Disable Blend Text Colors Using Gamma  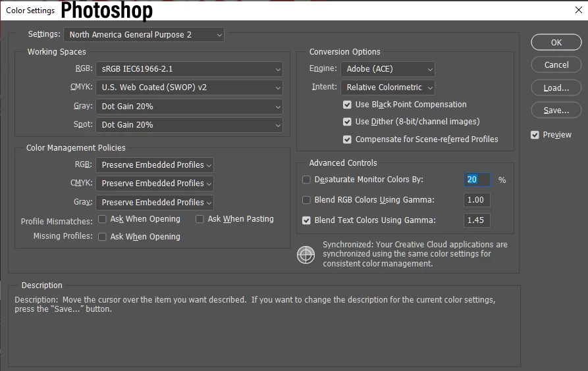(306, 220)
